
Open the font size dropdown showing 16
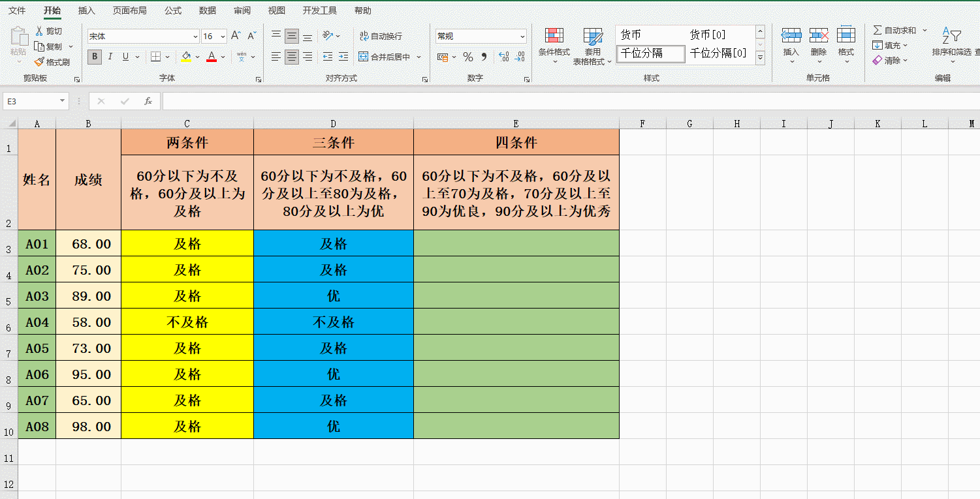click(223, 36)
